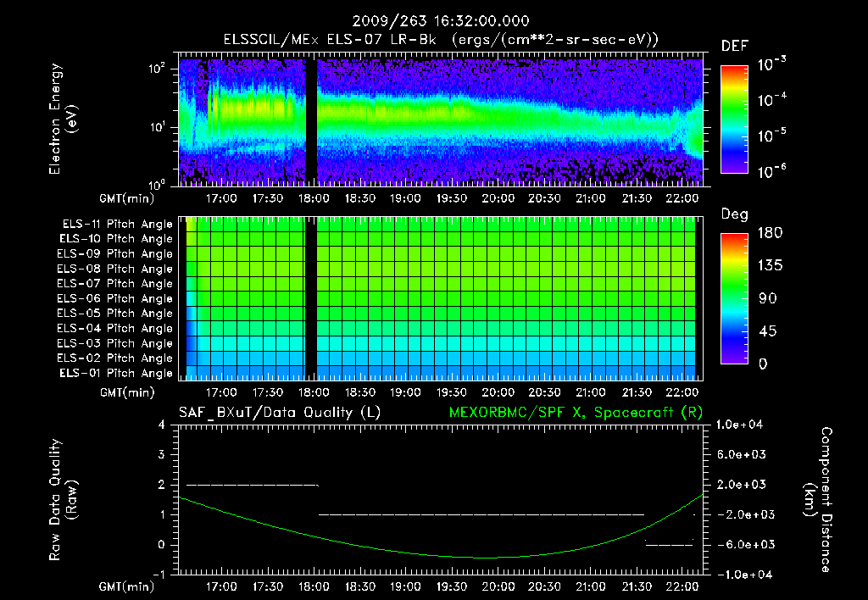This screenshot has height=600, width=868.
Task: Click the 4 tick on data quality axis
Action: (x=161, y=425)
